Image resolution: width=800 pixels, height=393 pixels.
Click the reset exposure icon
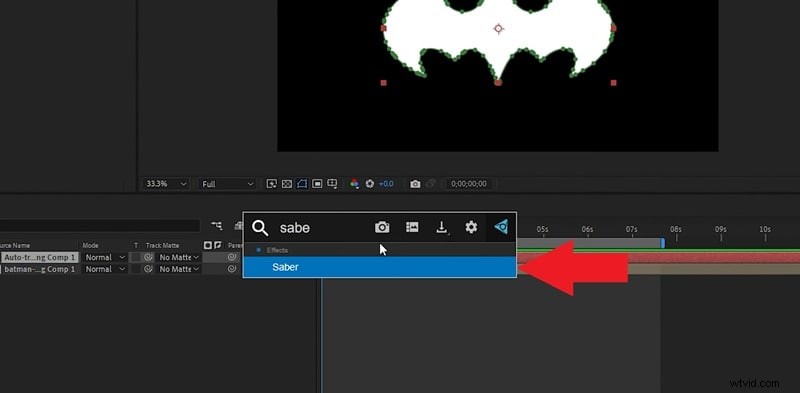pyautogui.click(x=370, y=184)
